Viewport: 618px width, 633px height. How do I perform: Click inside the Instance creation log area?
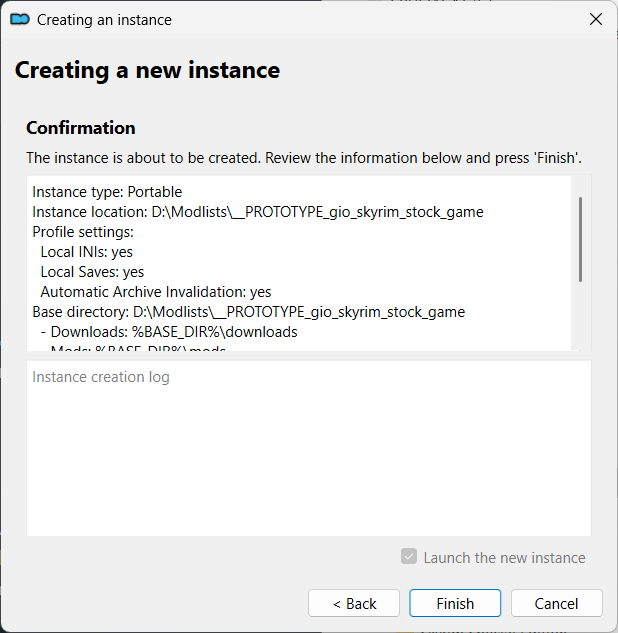pos(309,448)
